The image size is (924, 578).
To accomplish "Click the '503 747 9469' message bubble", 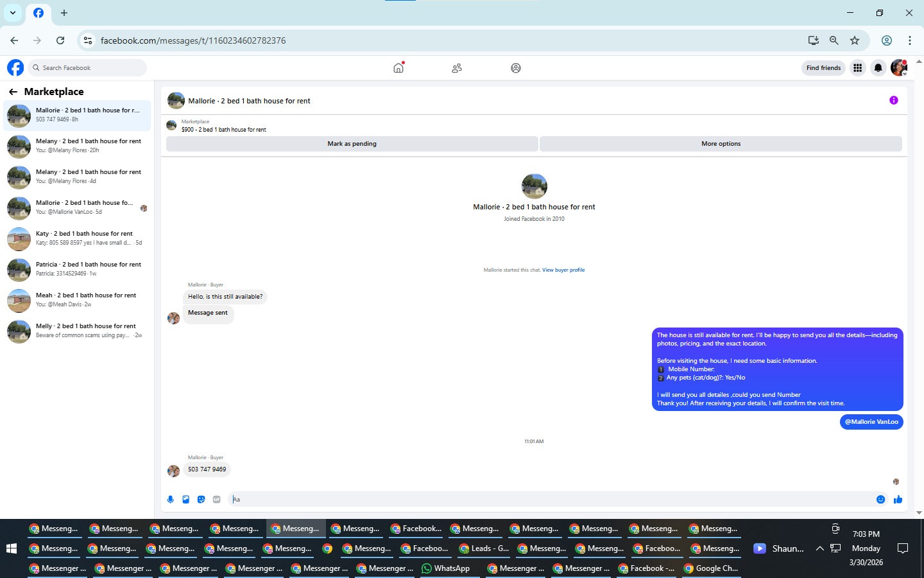I will click(207, 469).
